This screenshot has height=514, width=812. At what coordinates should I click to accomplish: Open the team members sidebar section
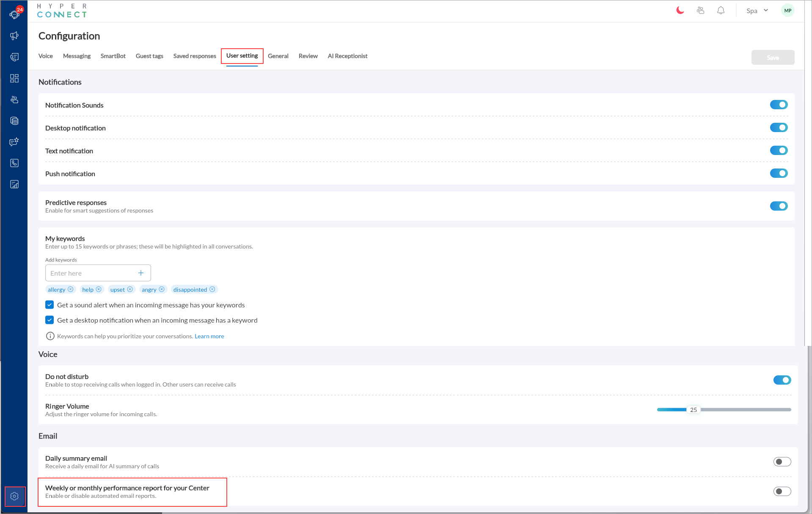click(14, 99)
